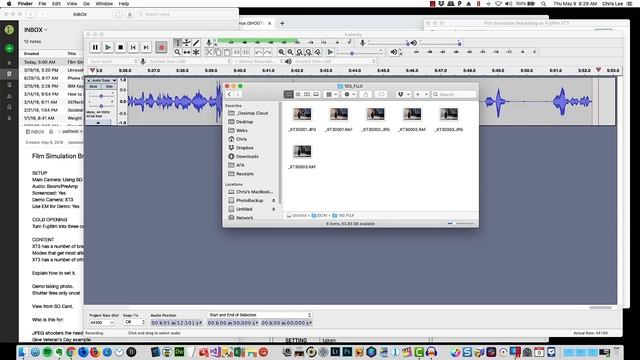Select the Envelope tool

tap(187, 43)
